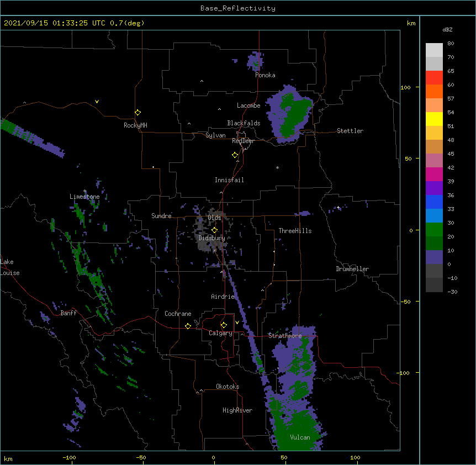Click the Limestone label
The width and height of the screenshot is (476, 465).
point(84,197)
